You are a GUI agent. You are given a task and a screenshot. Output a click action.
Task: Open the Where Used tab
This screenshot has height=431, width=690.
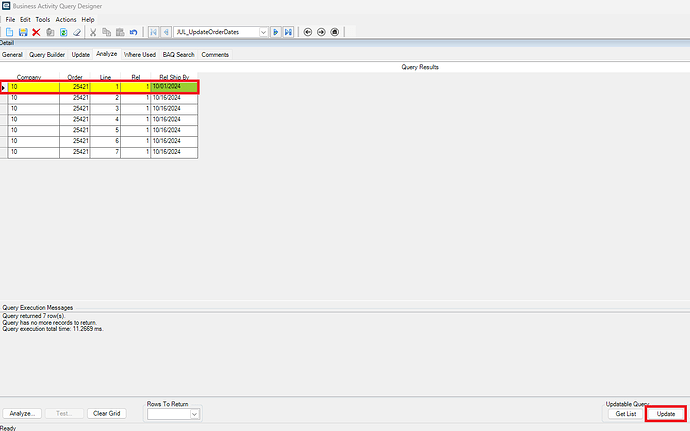(x=140, y=55)
